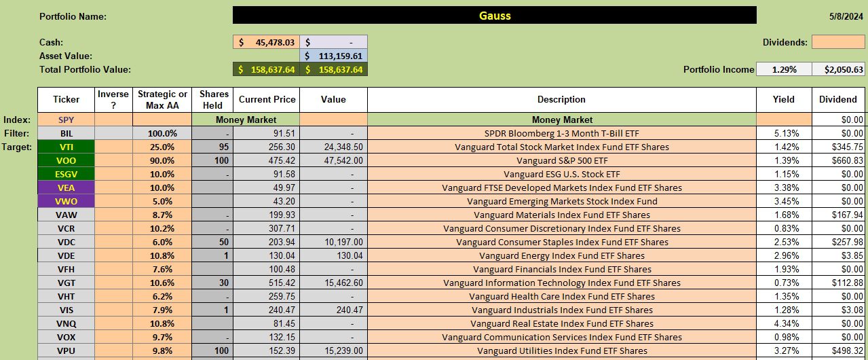
Task: Select VOO value 47,542.00
Action: pyautogui.click(x=333, y=160)
